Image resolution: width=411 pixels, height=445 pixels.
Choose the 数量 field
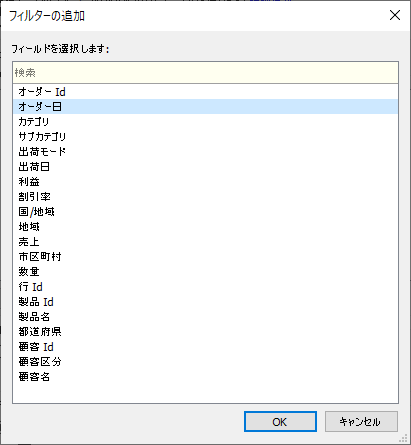205,272
